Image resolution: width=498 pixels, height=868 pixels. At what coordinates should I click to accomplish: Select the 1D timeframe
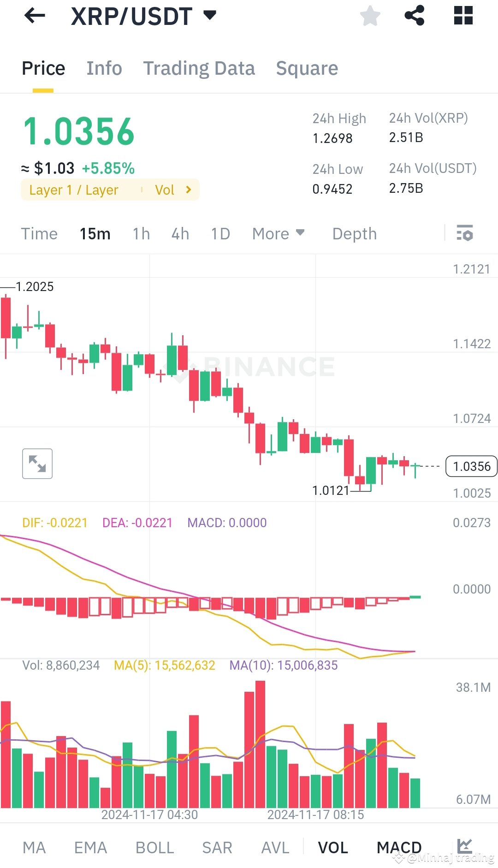click(x=220, y=234)
